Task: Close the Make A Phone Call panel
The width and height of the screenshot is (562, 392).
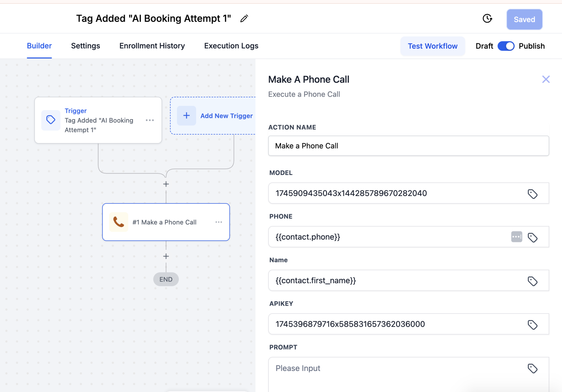Action: pyautogui.click(x=546, y=79)
